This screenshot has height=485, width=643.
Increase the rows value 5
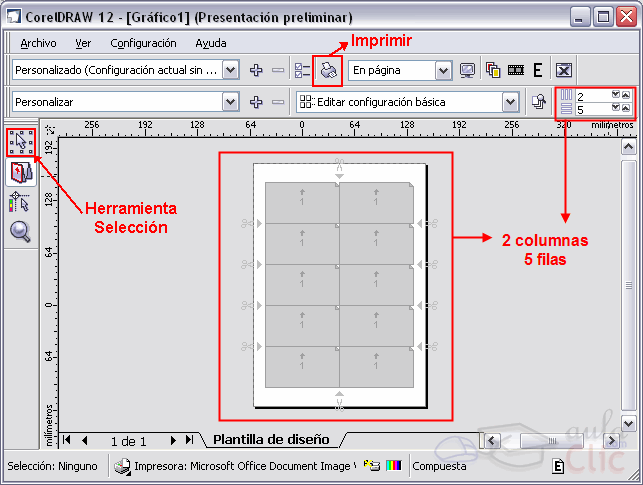tap(625, 108)
